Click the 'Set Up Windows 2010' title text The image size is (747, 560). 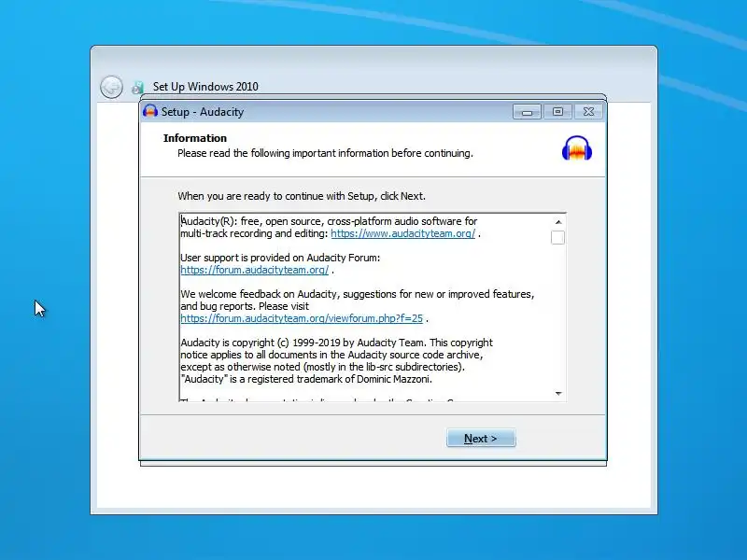pyautogui.click(x=205, y=87)
